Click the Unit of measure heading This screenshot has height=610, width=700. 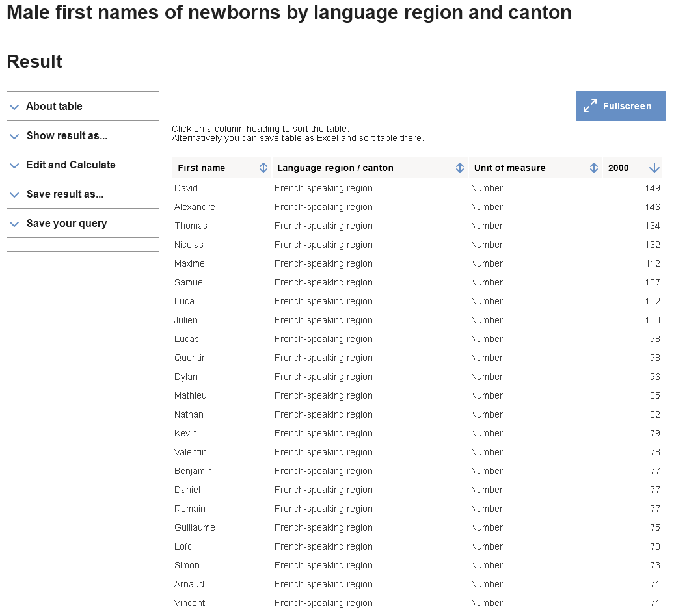tap(509, 168)
